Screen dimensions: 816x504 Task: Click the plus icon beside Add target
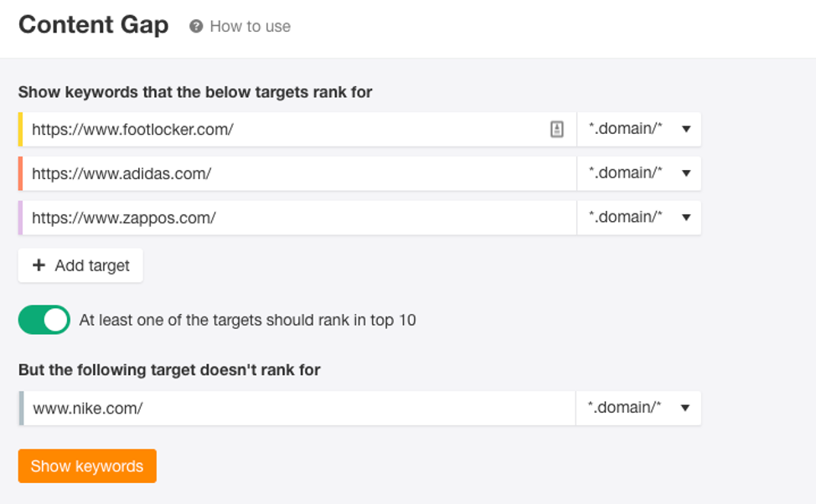coord(39,265)
